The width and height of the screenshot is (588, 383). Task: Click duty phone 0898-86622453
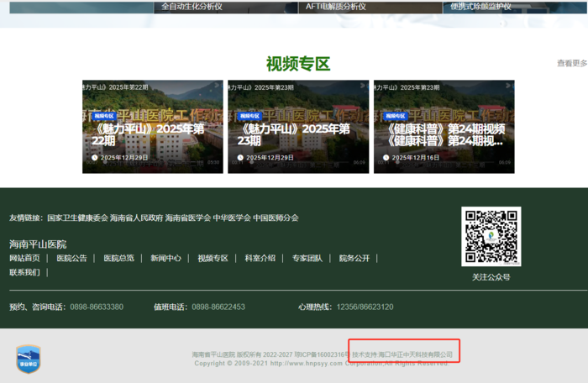(x=218, y=307)
